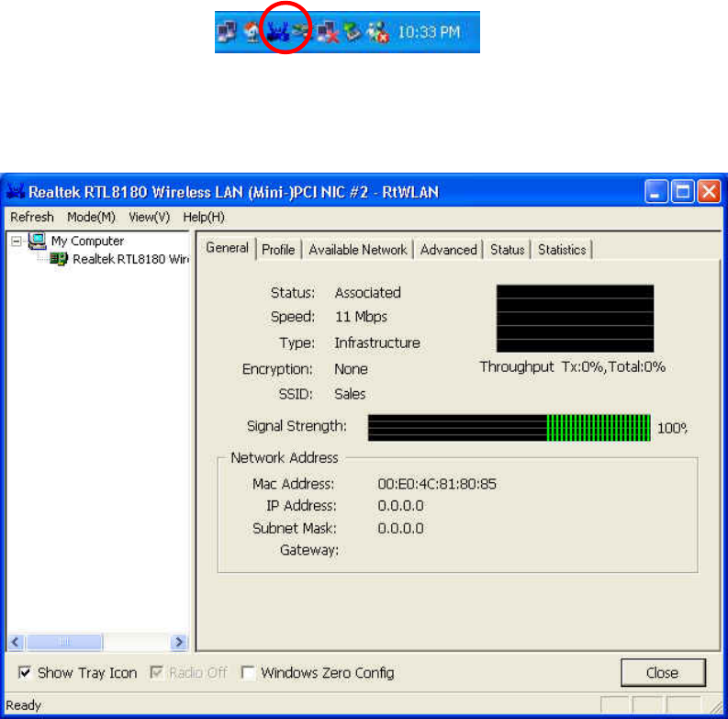Click the tray icon left of 10:33 PM
Image resolution: width=728 pixels, height=719 pixels.
[x=377, y=32]
